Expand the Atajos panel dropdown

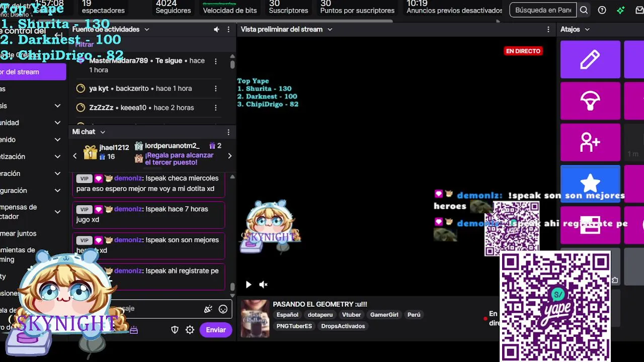587,30
